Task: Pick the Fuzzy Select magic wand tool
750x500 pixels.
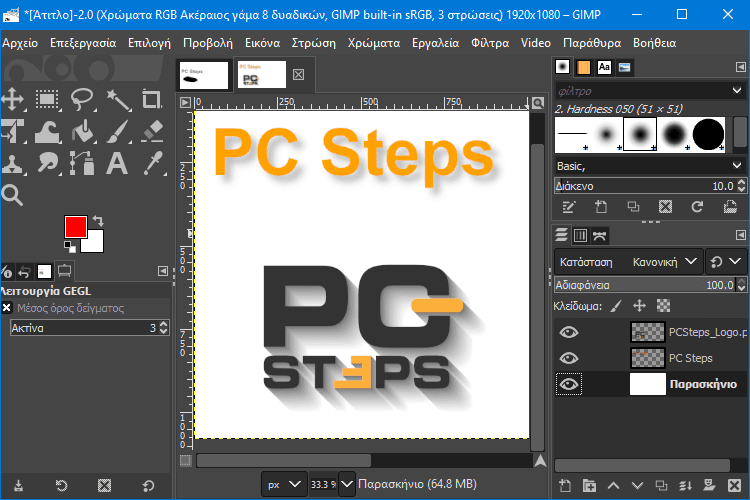Action: coord(118,99)
